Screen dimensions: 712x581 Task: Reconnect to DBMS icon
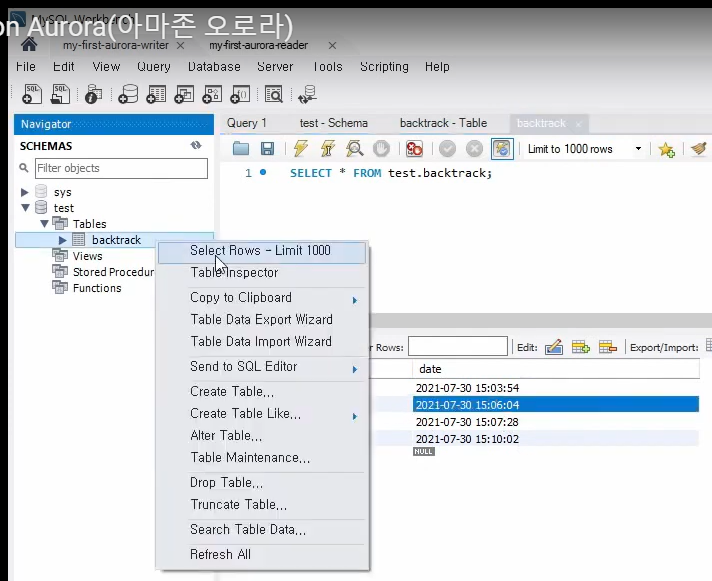[x=307, y=94]
